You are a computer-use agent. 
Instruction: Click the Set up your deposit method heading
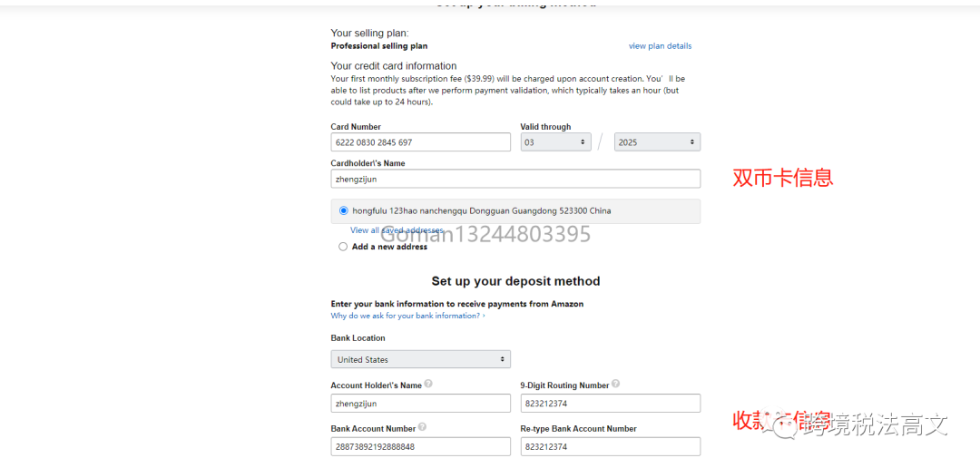coord(515,281)
